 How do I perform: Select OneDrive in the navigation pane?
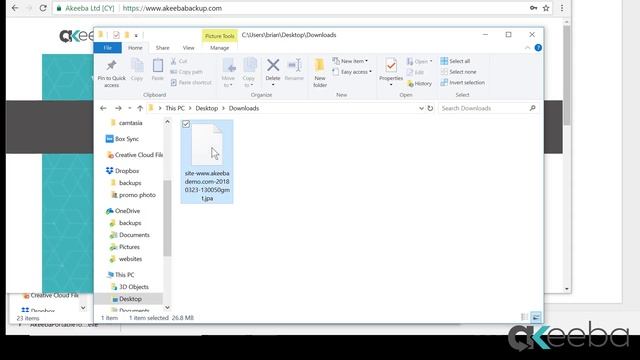(123, 211)
